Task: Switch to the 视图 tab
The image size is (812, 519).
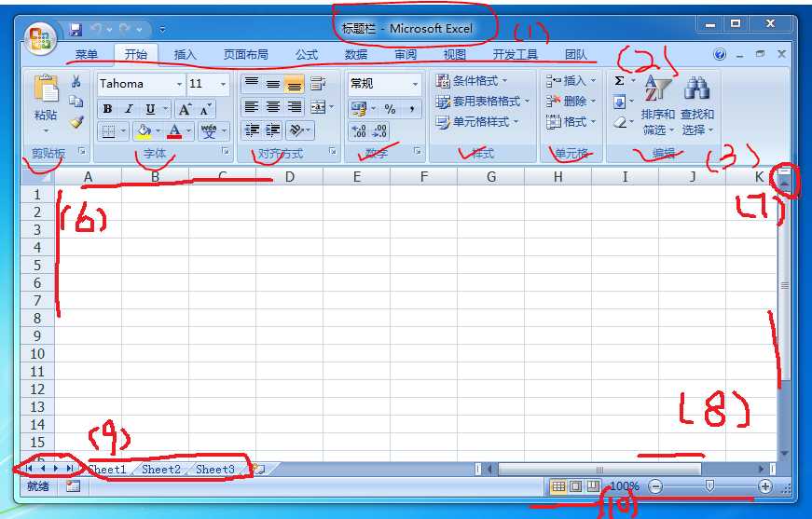Action: tap(455, 54)
